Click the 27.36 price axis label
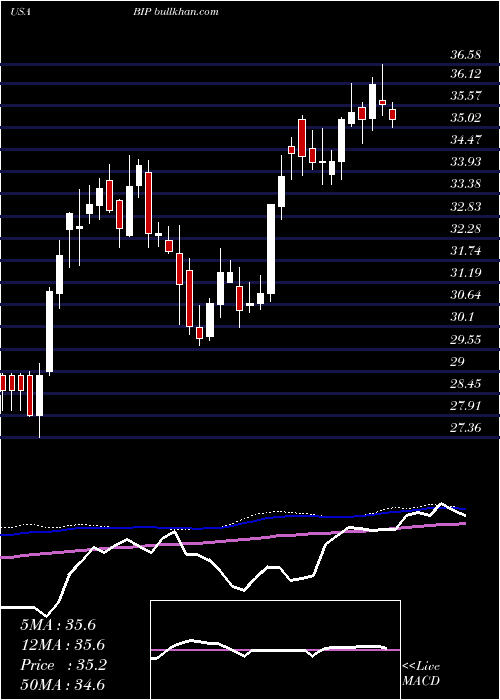Screen dimensions: 500x700 (x=466, y=428)
